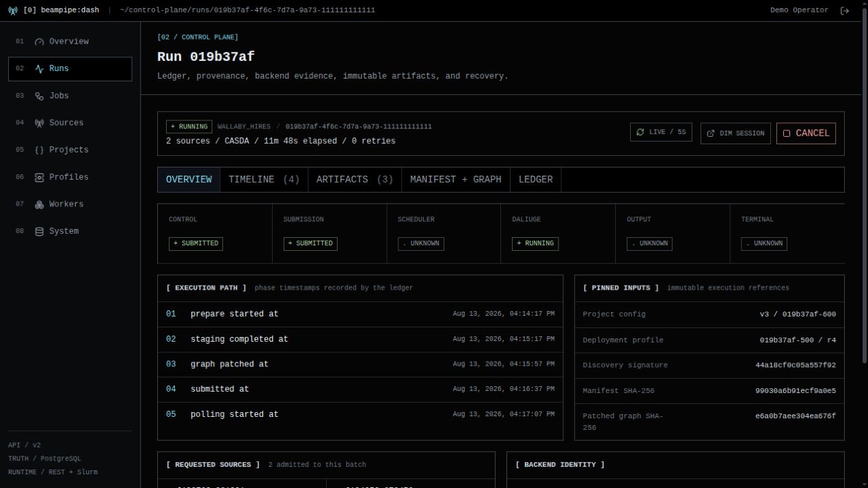Click the '2 sources / CASDA' summary line
Viewport: 868px width, 488px height.
point(280,141)
